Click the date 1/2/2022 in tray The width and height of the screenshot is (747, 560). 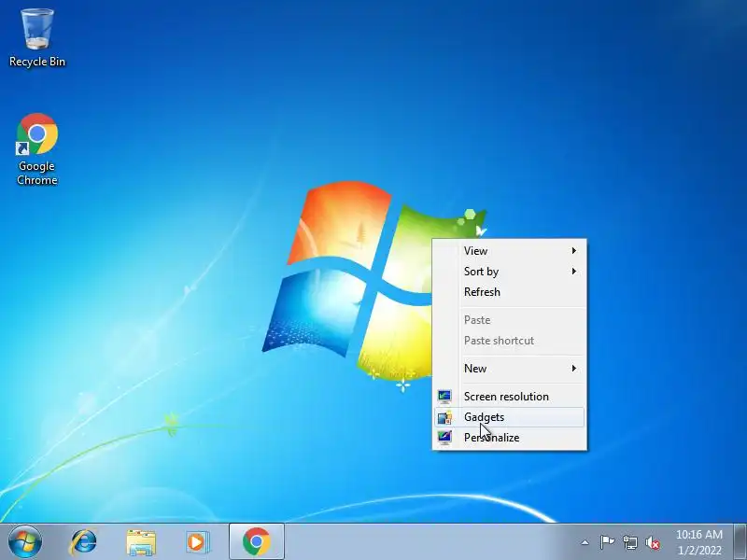pos(699,551)
